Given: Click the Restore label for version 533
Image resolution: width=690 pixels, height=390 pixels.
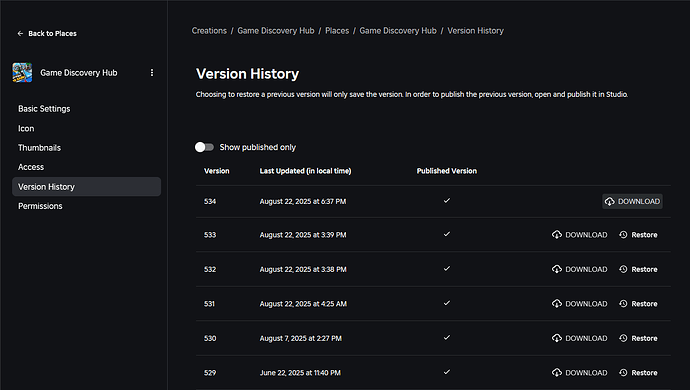Looking at the screenshot, I should (644, 235).
